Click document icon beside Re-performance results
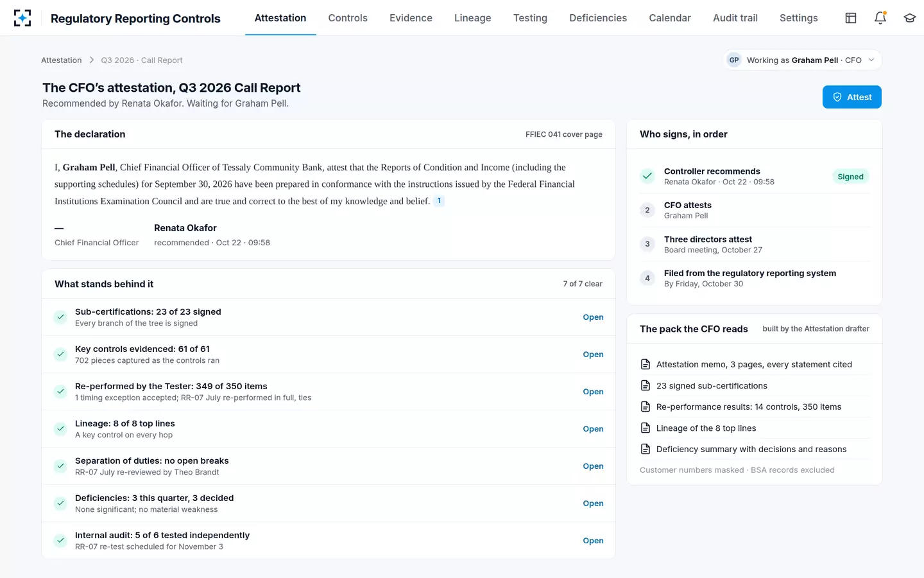 pyautogui.click(x=646, y=407)
